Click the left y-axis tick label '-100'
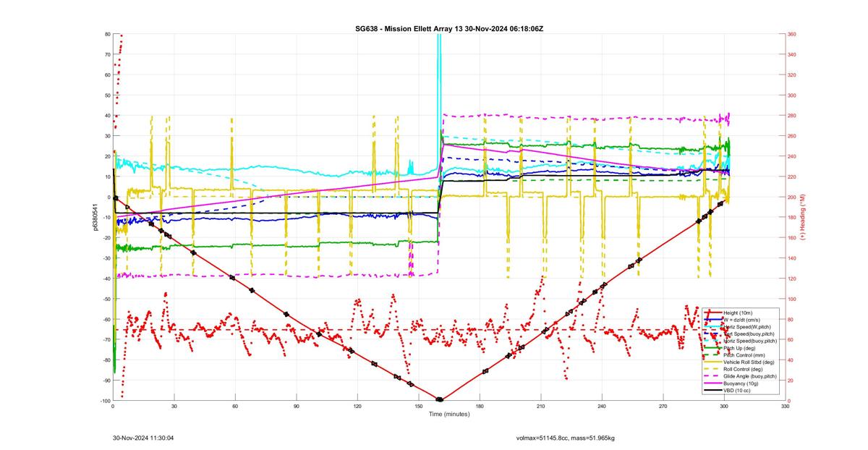868x450 pixels. 104,401
